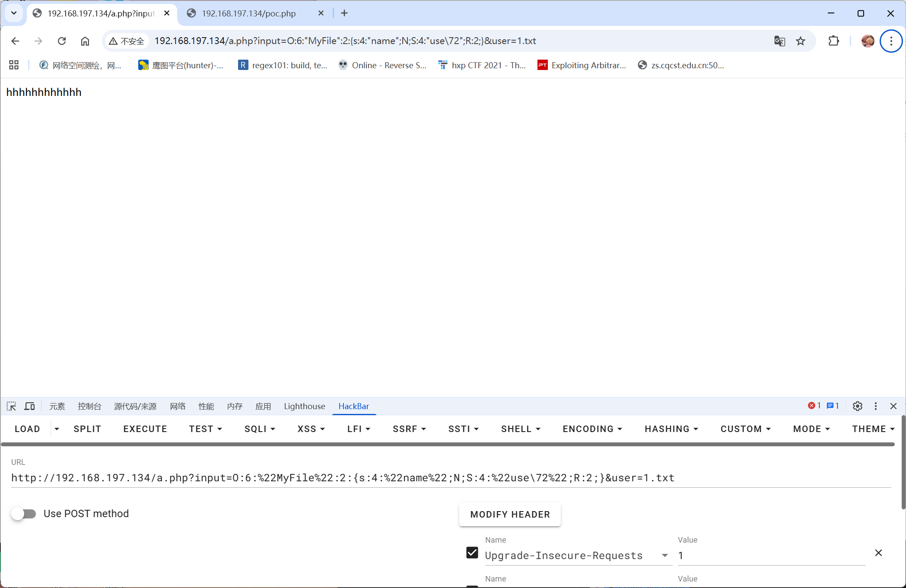The image size is (906, 588).
Task: Switch to the 源代码/来源 tab
Action: pyautogui.click(x=135, y=406)
